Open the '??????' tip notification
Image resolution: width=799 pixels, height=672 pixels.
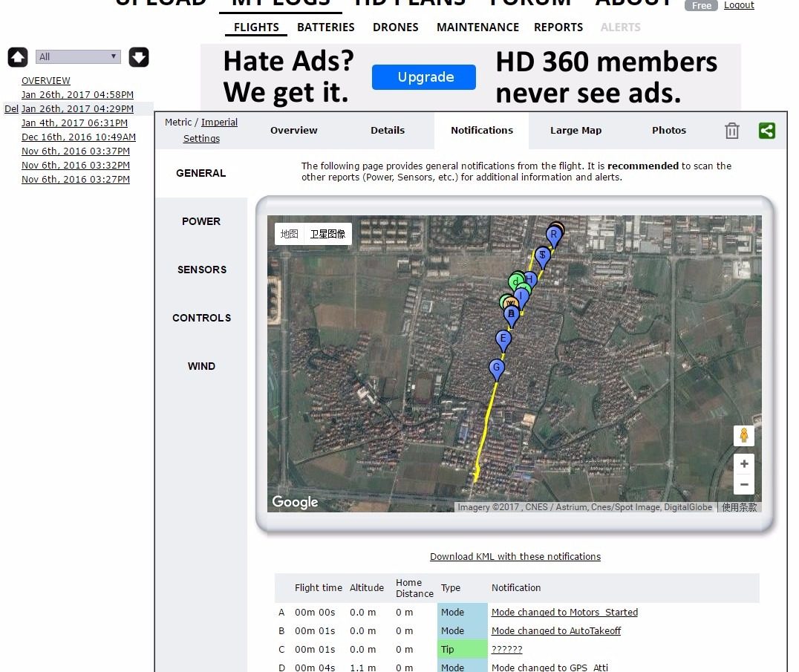tap(506, 650)
